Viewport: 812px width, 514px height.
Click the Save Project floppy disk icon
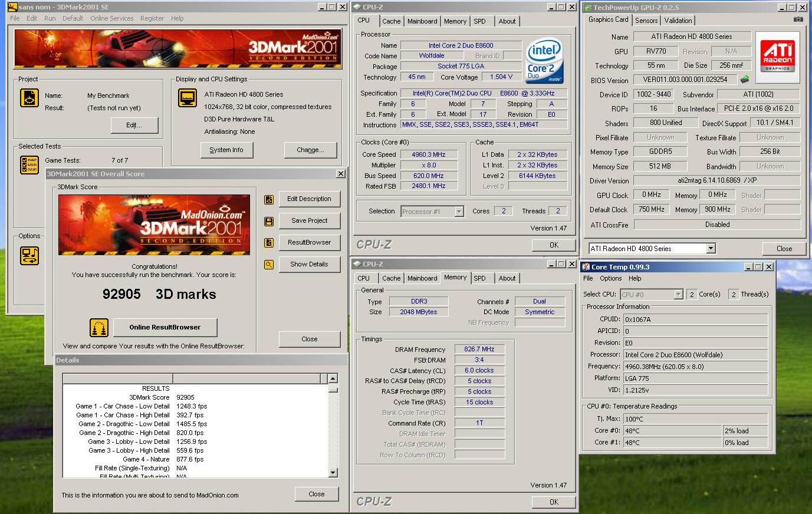(269, 222)
